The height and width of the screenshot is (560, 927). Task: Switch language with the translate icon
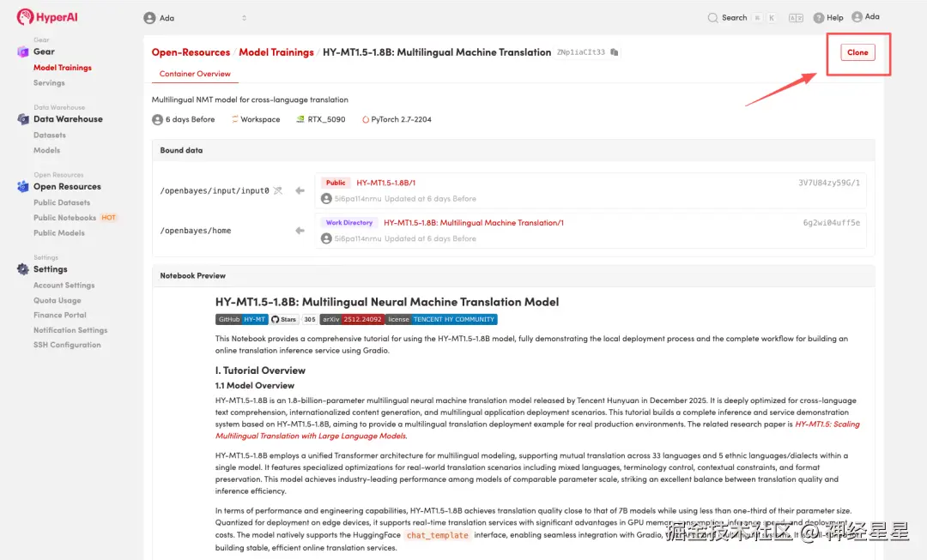(x=796, y=18)
